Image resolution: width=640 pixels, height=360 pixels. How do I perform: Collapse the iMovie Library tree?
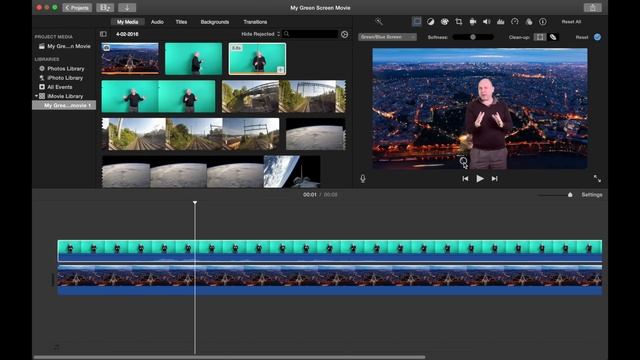click(36, 96)
